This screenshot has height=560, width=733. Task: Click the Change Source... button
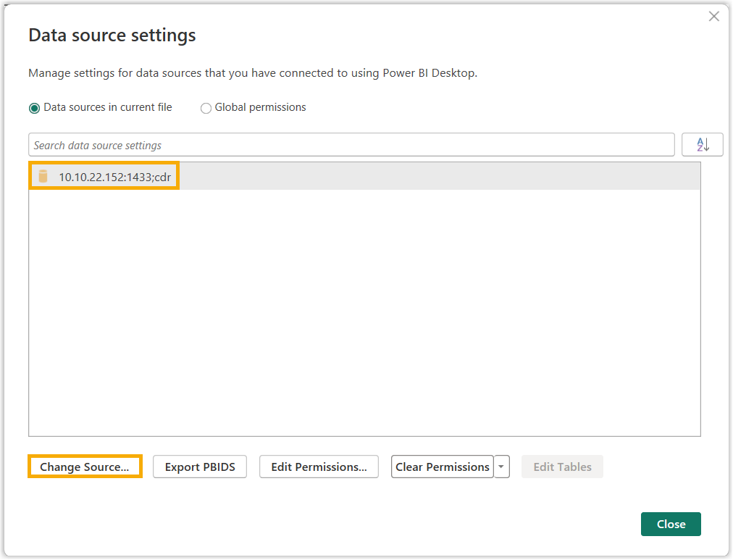point(85,467)
